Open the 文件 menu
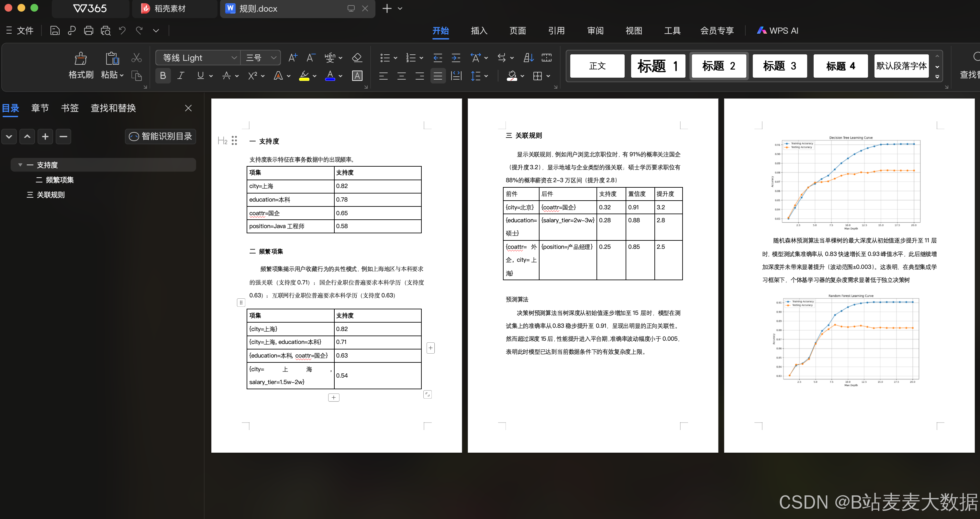The width and height of the screenshot is (980, 519). (20, 30)
